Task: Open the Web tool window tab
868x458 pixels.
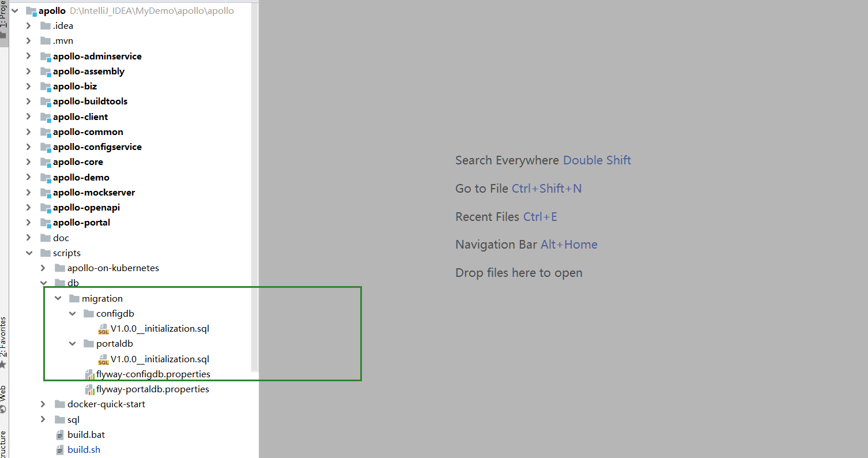Action: 3,399
